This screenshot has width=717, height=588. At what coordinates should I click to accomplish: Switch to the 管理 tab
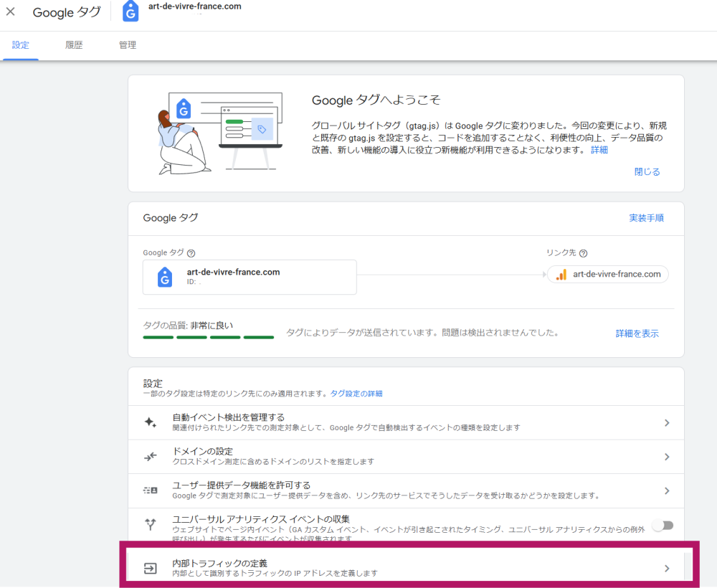(x=128, y=44)
